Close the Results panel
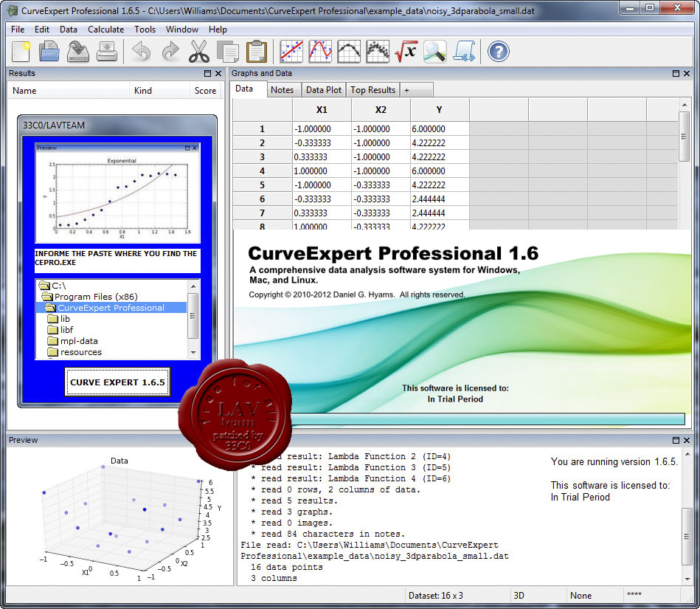The height and width of the screenshot is (609, 700). (x=218, y=73)
